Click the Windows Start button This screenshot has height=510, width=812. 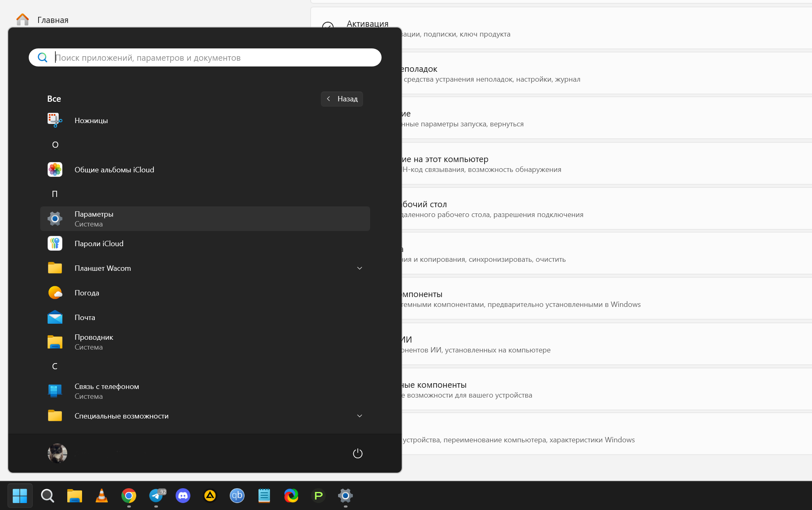tap(20, 496)
